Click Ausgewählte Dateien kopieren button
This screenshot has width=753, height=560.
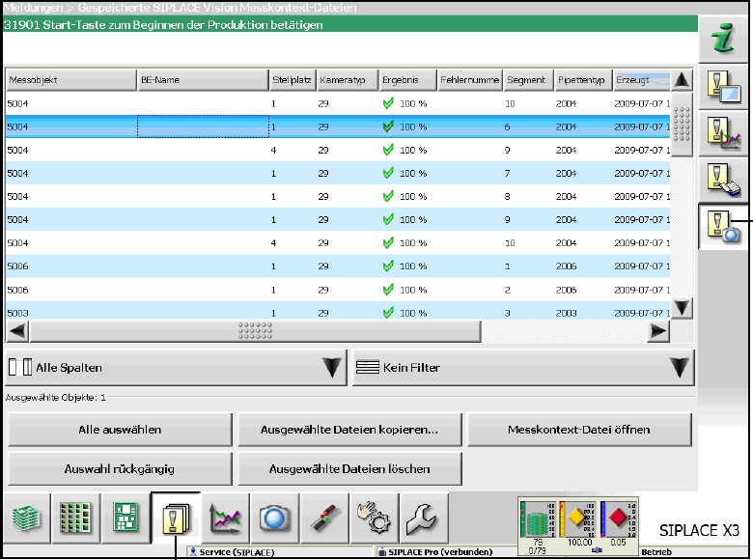(349, 430)
